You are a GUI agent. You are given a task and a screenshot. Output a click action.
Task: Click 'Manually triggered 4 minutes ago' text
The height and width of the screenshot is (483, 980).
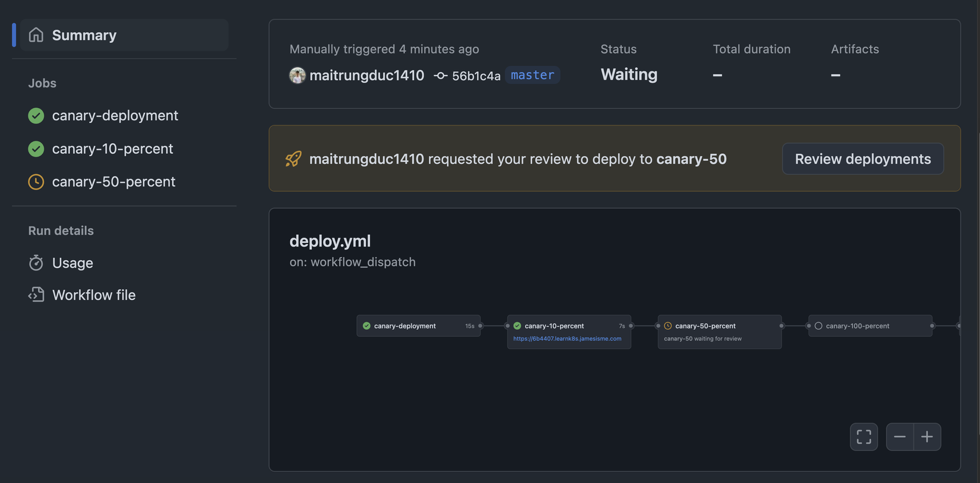384,49
